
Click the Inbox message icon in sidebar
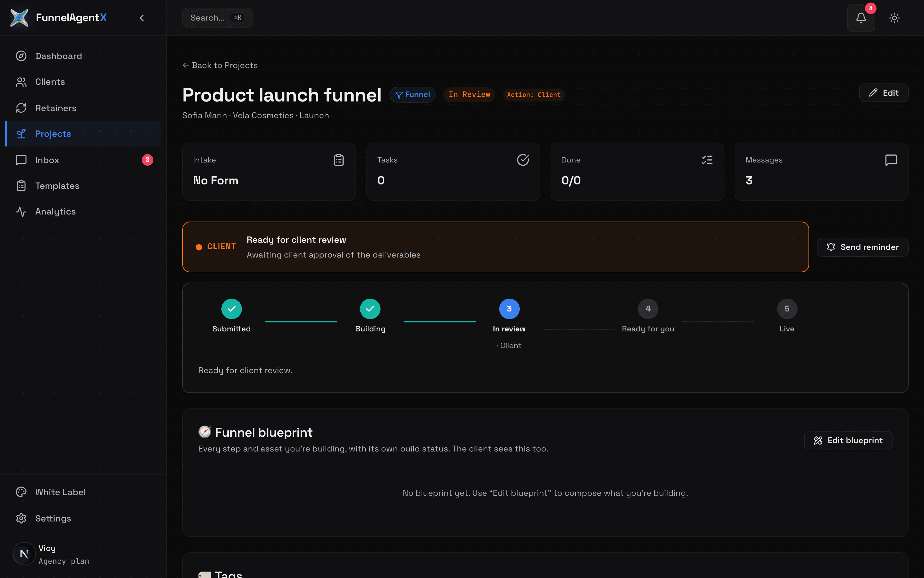click(21, 160)
